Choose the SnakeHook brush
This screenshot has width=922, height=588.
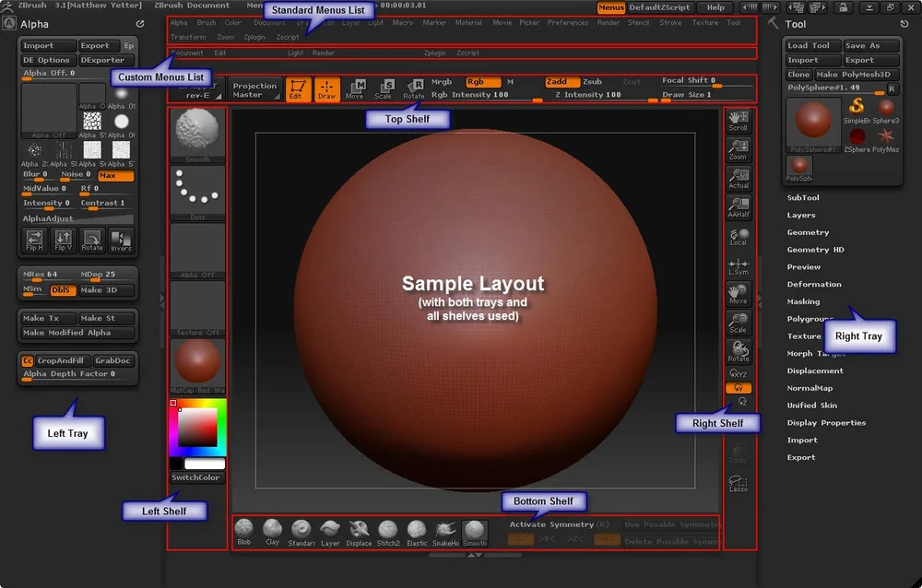pos(445,532)
